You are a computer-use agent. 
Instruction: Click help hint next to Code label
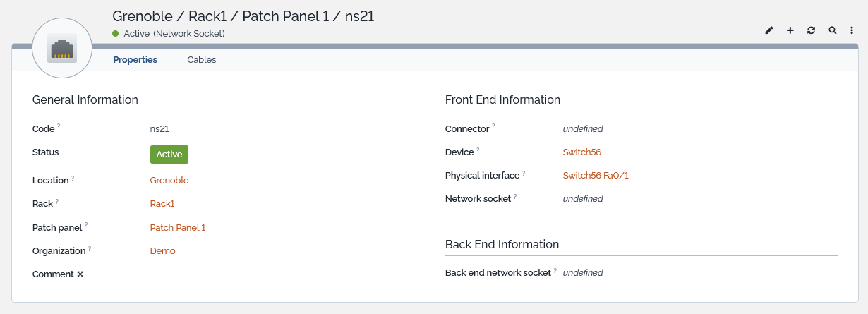point(59,127)
